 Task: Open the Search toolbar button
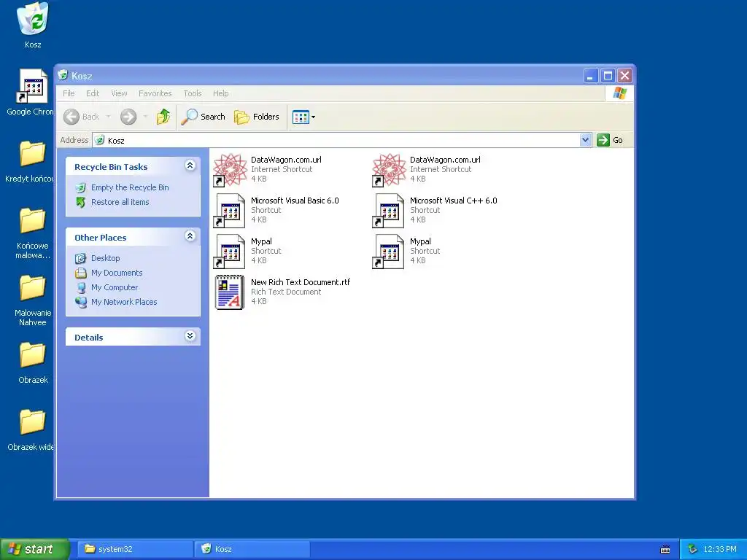click(x=204, y=117)
